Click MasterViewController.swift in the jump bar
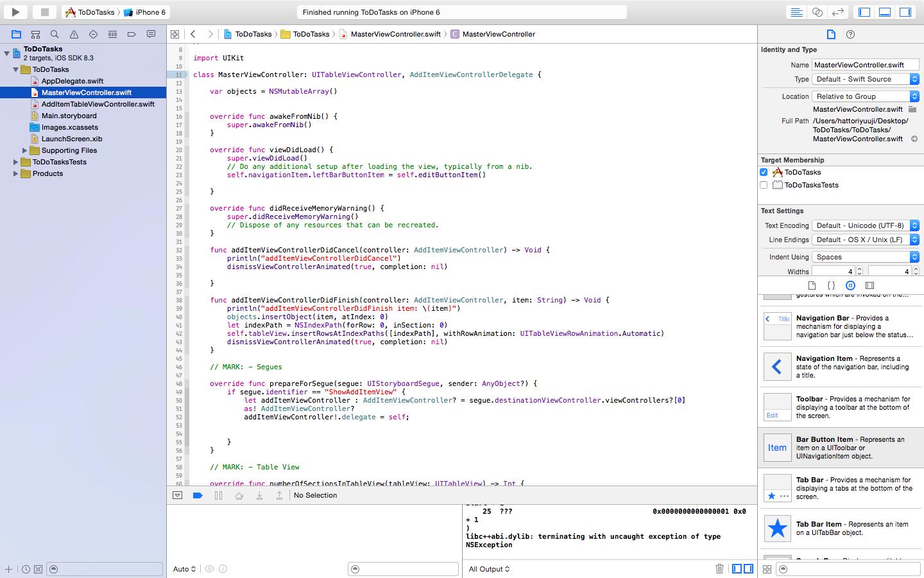Image resolution: width=924 pixels, height=578 pixels. 395,34
